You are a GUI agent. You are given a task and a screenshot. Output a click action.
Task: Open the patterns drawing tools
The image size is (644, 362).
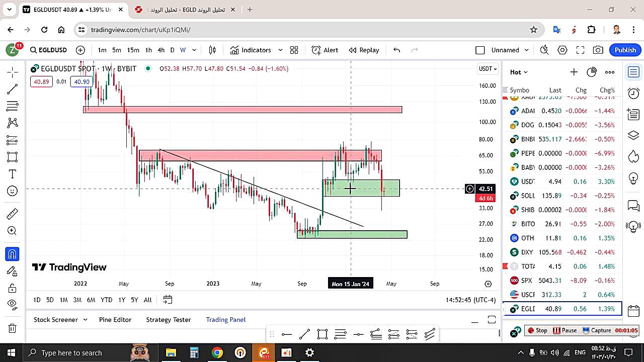pyautogui.click(x=13, y=123)
